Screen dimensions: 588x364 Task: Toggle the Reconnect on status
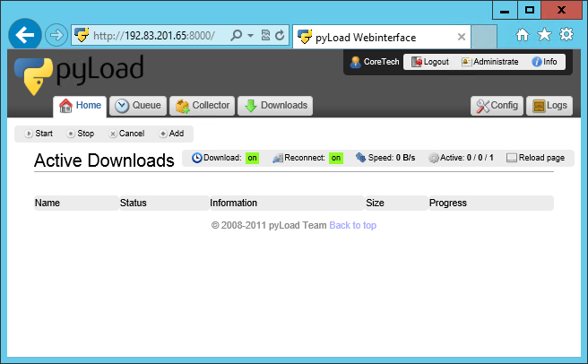[336, 158]
